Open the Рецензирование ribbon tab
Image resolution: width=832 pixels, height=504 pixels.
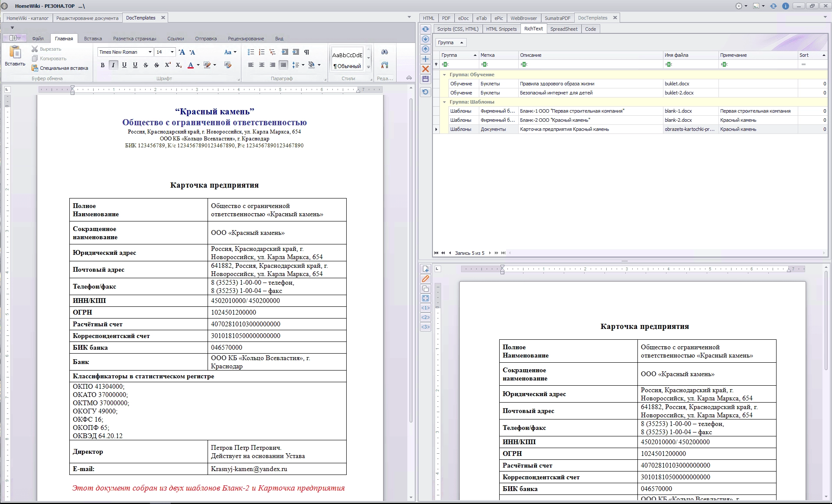246,39
